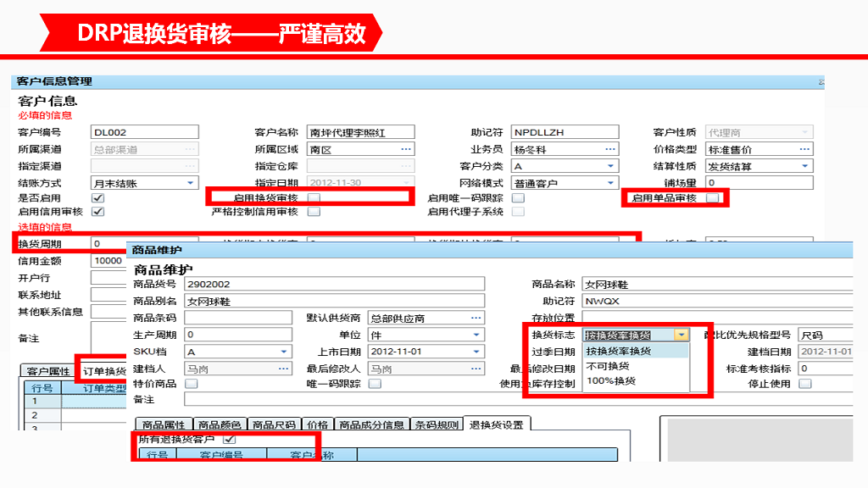Check the 特价商品 checkbox
This screenshot has width=868, height=488.
pyautogui.click(x=191, y=383)
